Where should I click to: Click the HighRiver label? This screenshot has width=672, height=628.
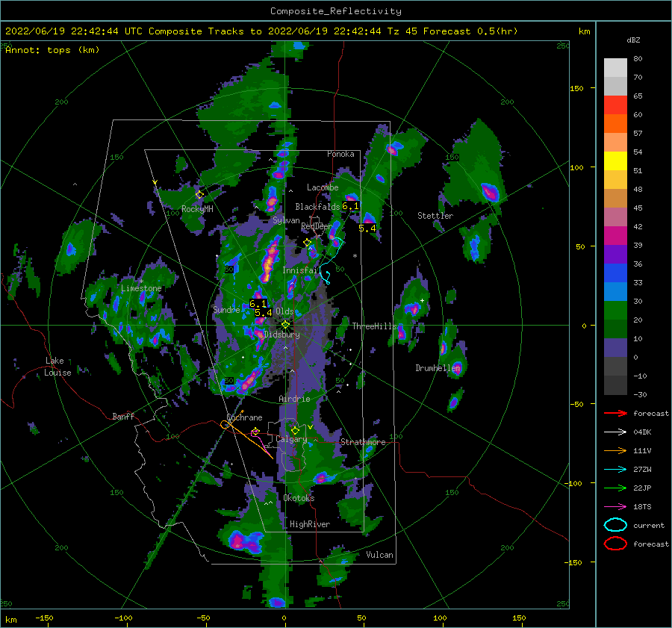click(x=309, y=524)
